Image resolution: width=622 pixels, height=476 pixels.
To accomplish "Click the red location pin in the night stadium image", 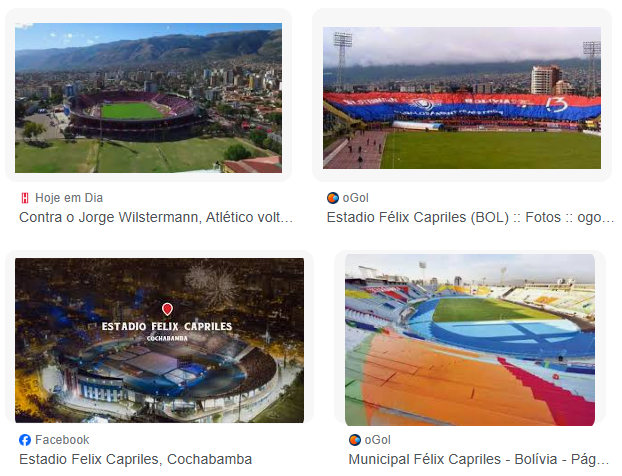I will (167, 309).
